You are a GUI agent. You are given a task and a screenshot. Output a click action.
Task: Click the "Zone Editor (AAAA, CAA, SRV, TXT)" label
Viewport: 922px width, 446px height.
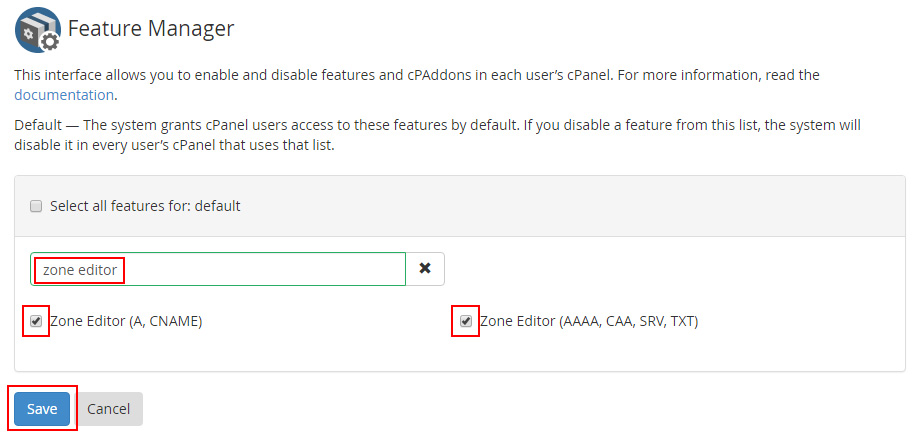[x=589, y=322]
